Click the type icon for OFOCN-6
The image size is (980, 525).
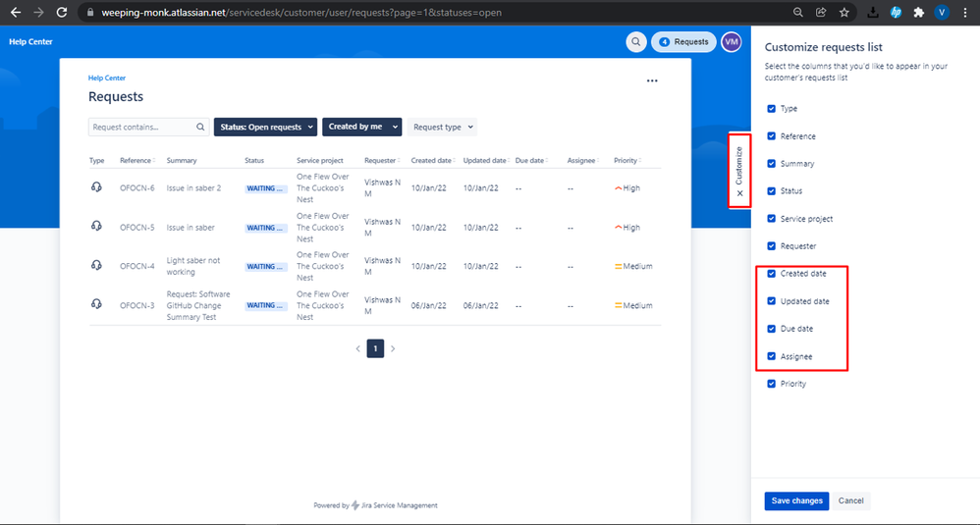click(96, 187)
